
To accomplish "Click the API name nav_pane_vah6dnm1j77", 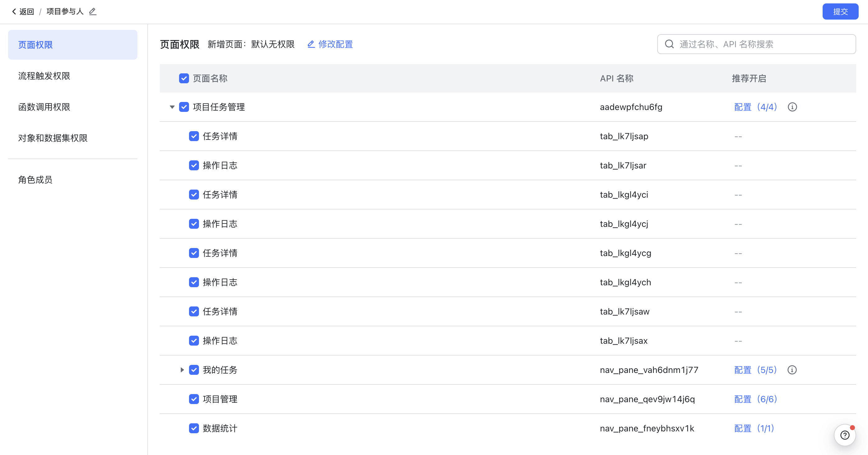I will pyautogui.click(x=649, y=370).
